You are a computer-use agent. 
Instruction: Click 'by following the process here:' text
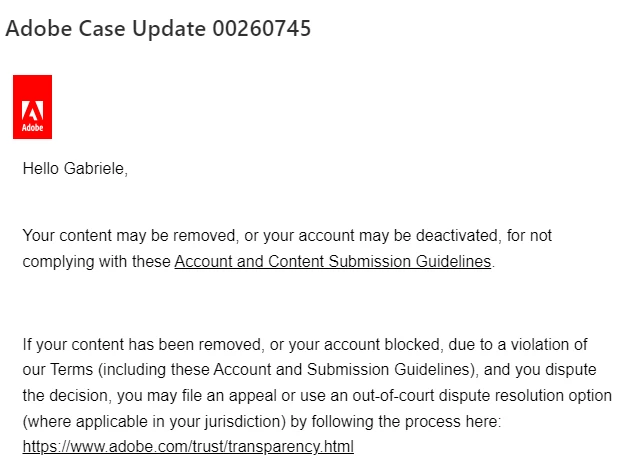396,422
